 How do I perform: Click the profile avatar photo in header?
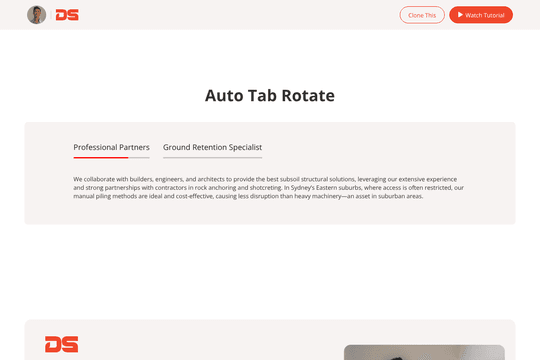point(37,15)
